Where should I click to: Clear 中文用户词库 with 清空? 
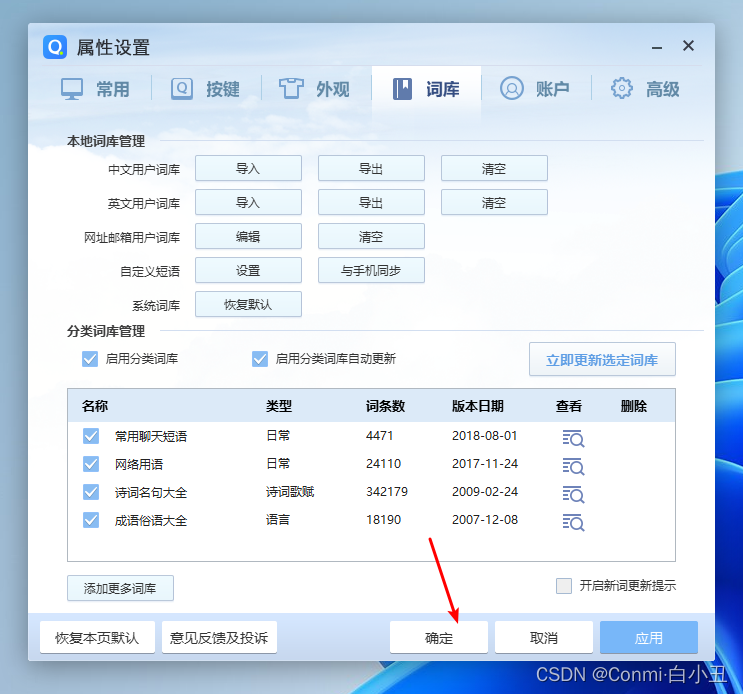494,168
